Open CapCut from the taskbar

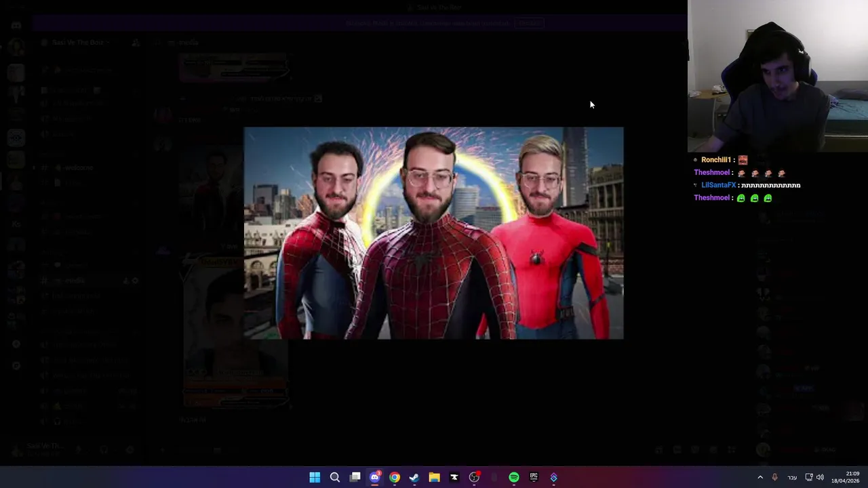point(454,477)
